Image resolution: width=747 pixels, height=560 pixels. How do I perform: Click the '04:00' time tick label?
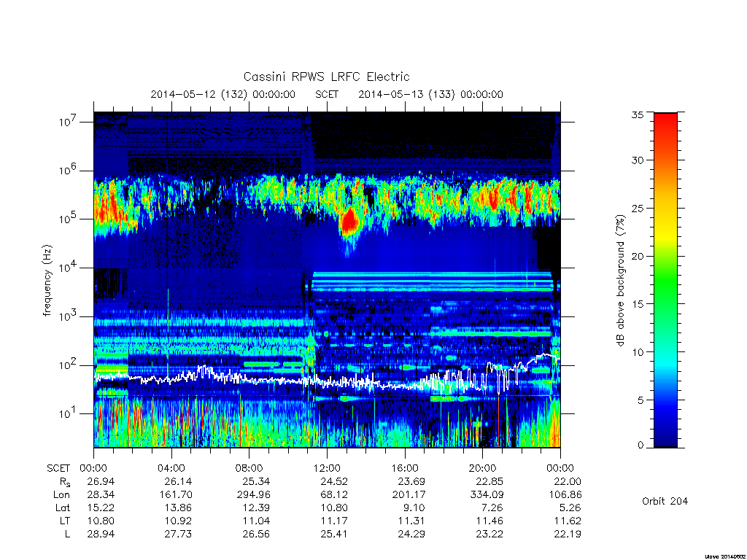171,468
